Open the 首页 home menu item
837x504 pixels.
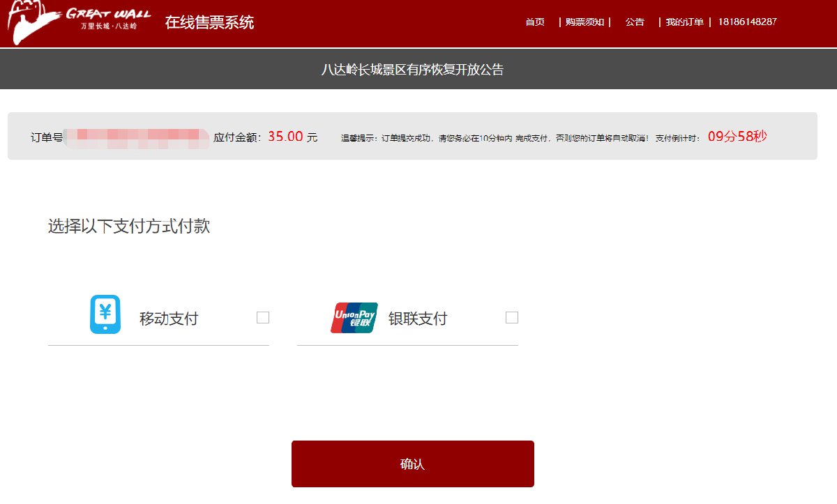[535, 22]
